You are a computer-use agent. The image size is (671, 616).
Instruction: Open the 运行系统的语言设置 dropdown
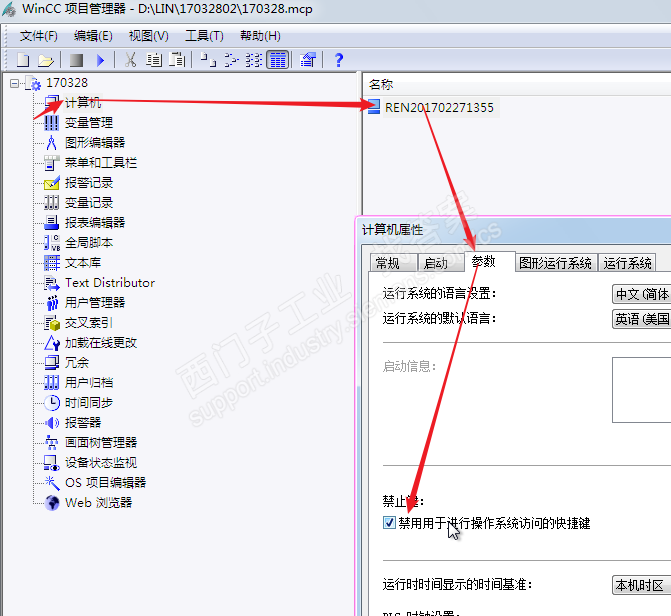641,294
